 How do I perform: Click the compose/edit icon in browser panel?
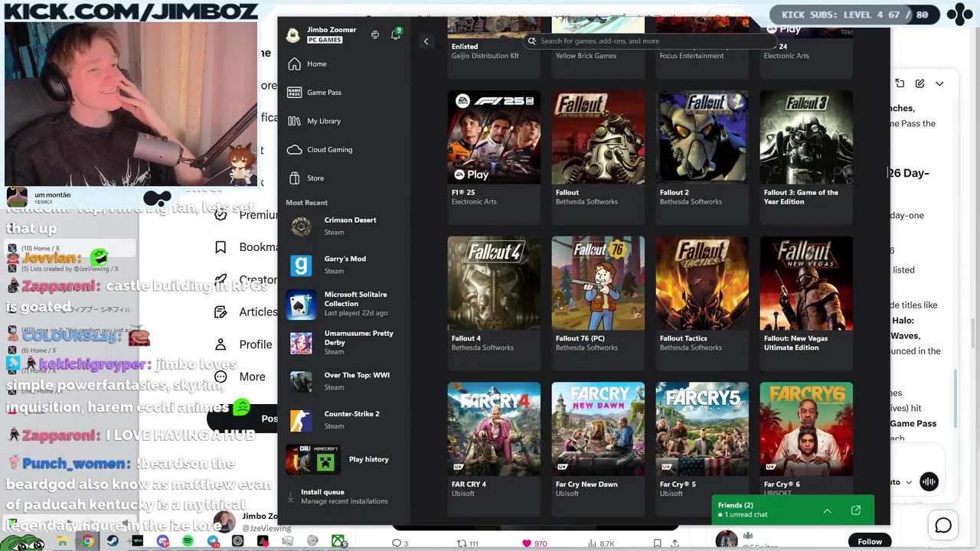click(920, 83)
